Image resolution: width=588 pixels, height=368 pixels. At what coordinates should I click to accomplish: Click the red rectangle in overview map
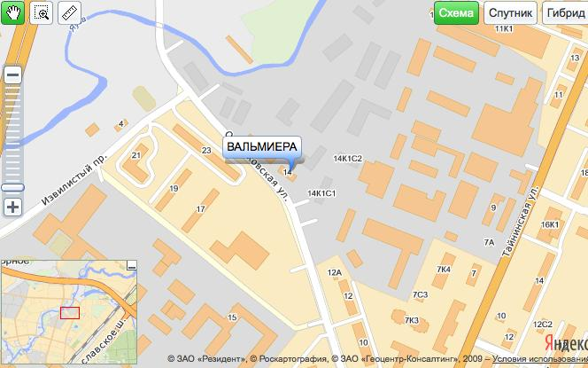tap(70, 313)
